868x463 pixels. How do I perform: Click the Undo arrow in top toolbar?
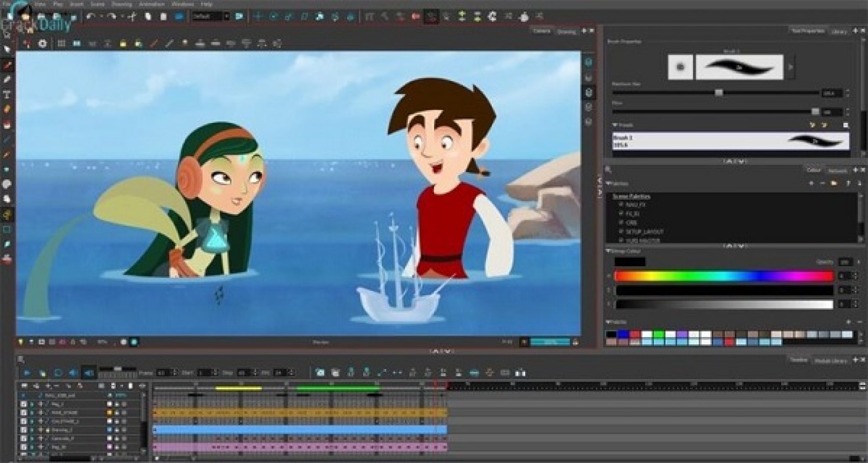[x=90, y=17]
